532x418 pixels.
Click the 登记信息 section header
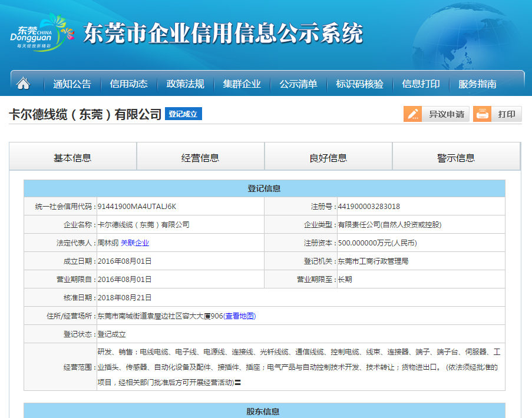click(265, 188)
